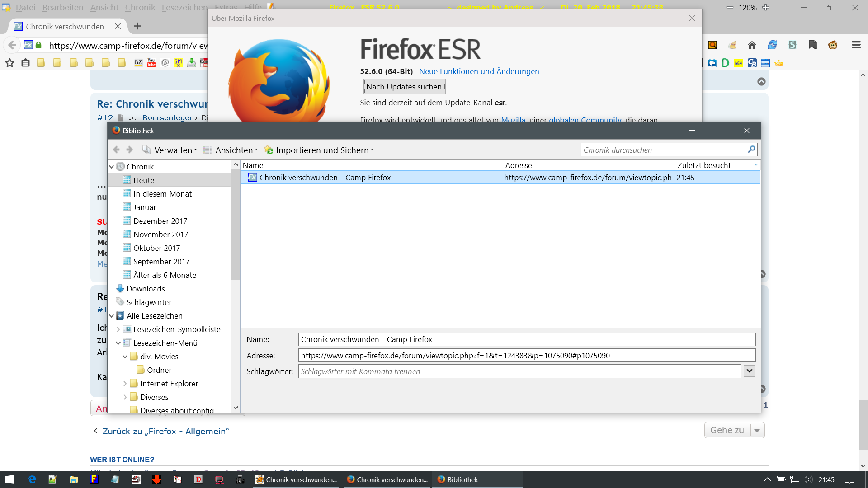This screenshot has width=868, height=488.
Task: Expand the Internet Explorer bookmark folder
Action: 125,384
